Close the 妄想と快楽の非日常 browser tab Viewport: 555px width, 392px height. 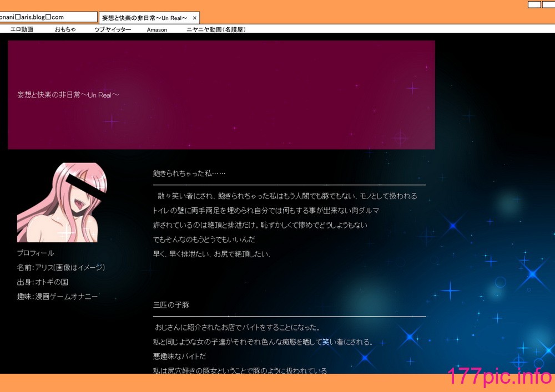tap(194, 18)
